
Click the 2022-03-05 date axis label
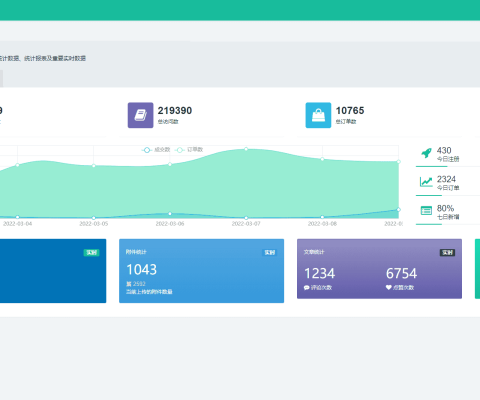(x=94, y=224)
